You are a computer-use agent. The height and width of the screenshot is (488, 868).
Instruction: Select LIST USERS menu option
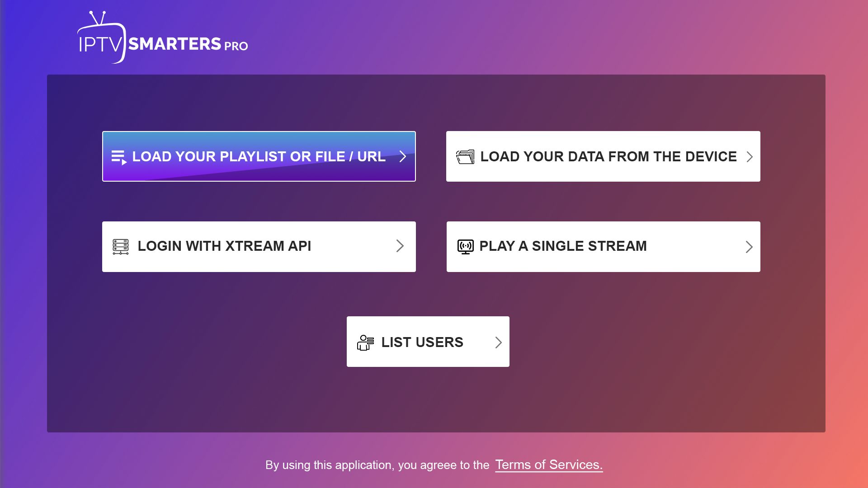pyautogui.click(x=427, y=342)
